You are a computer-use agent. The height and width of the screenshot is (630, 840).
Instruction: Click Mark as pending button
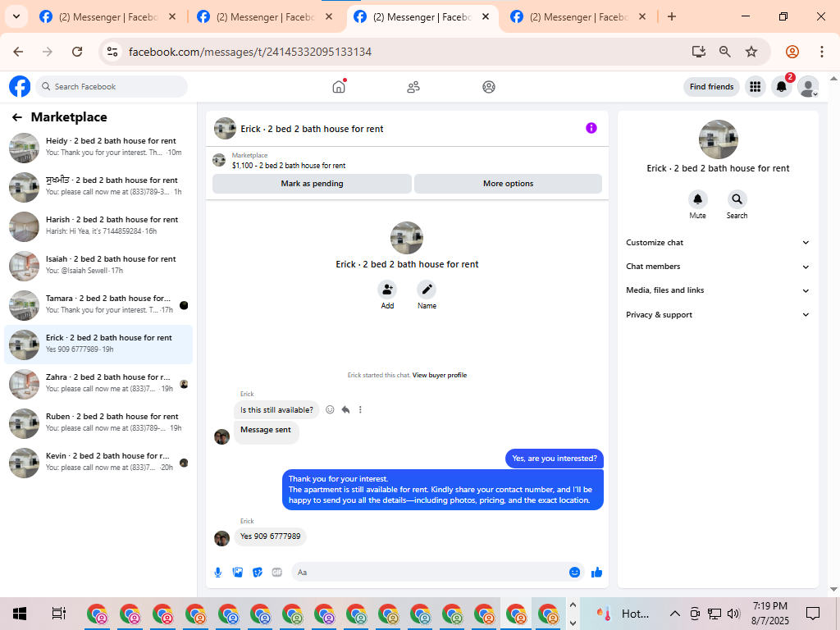(312, 183)
